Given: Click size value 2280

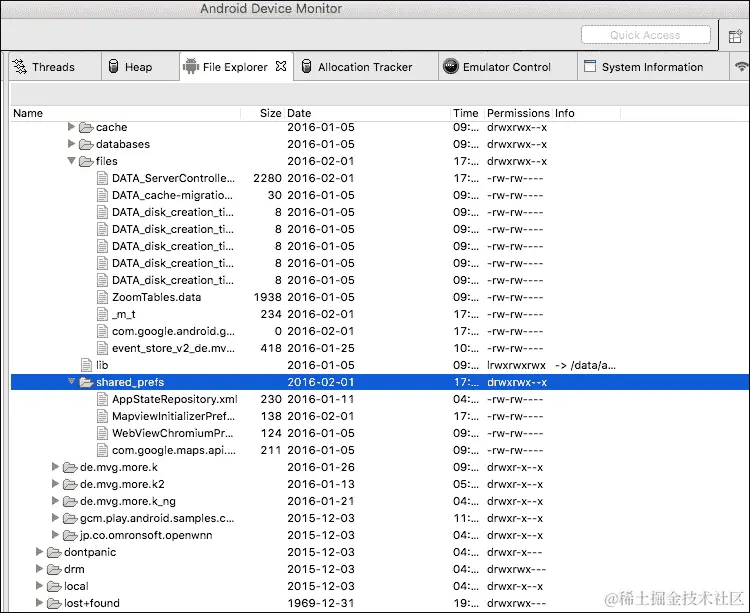Looking at the screenshot, I should [267, 178].
